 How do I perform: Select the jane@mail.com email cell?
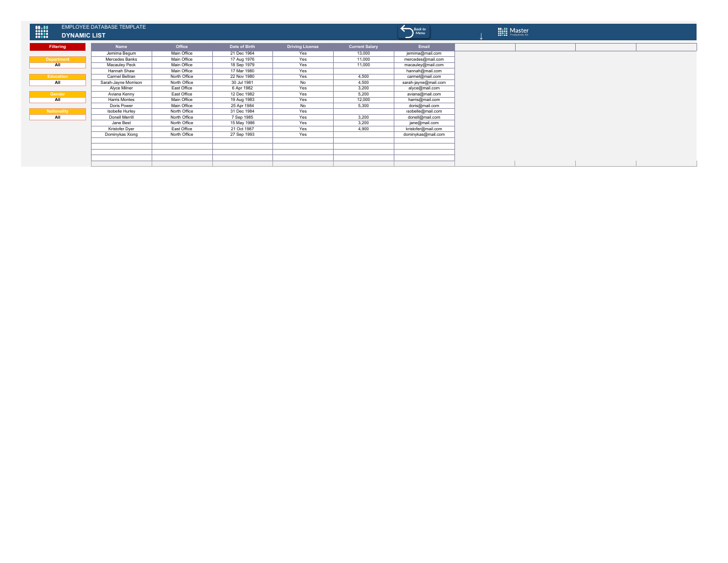click(424, 123)
